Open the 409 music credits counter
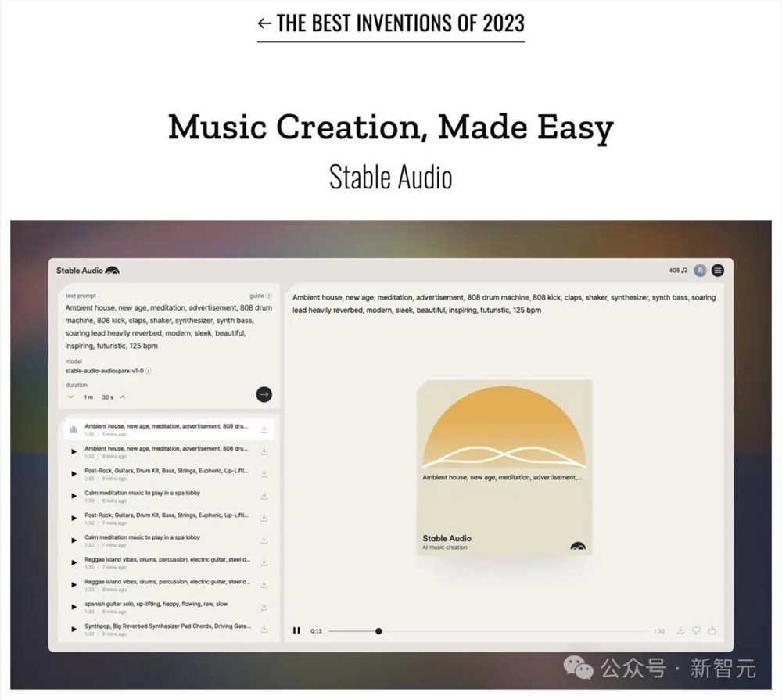Screen dimensions: 782x700 [x=678, y=271]
